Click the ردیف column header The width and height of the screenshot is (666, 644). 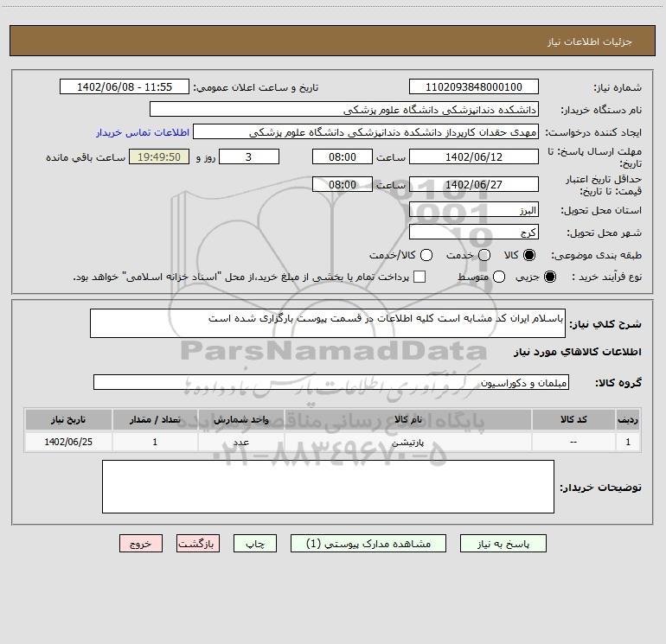click(x=628, y=419)
